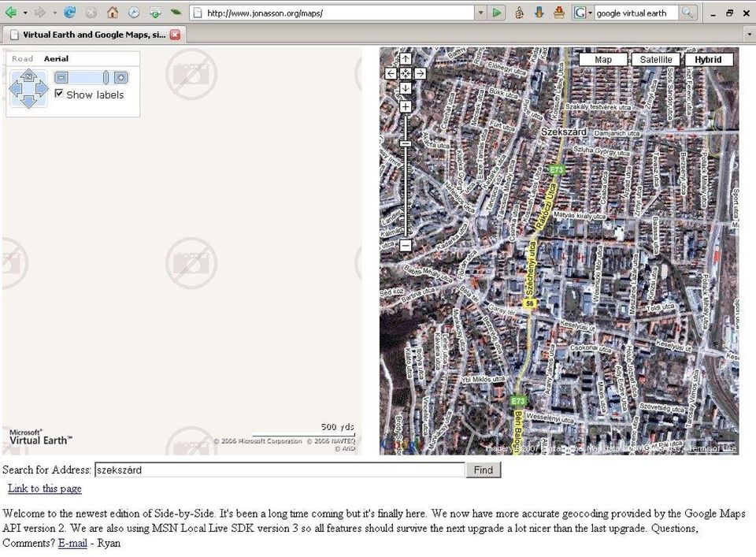Click the orange down-arrow toolbar icon
This screenshot has height=557, width=756.
[x=539, y=13]
